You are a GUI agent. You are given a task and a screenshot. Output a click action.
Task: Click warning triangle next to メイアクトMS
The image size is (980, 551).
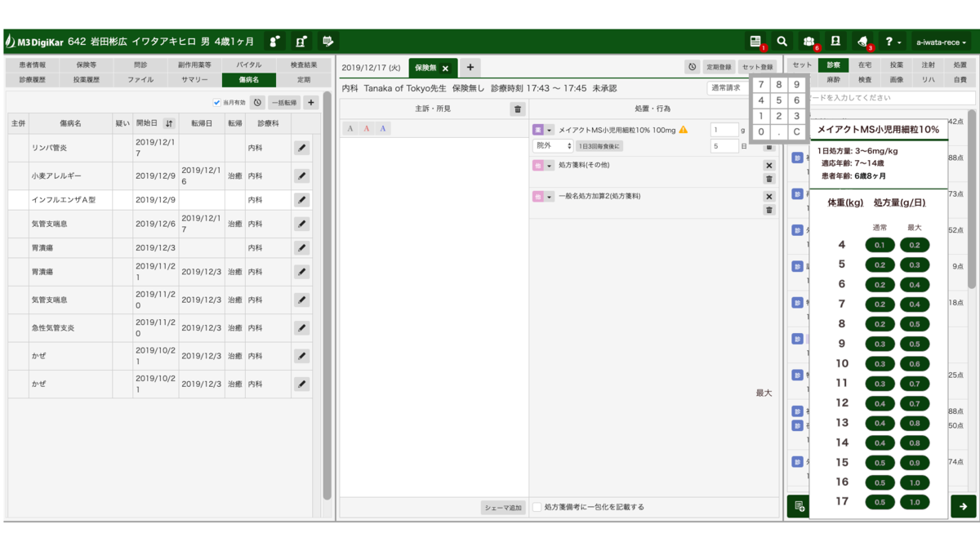pyautogui.click(x=684, y=130)
